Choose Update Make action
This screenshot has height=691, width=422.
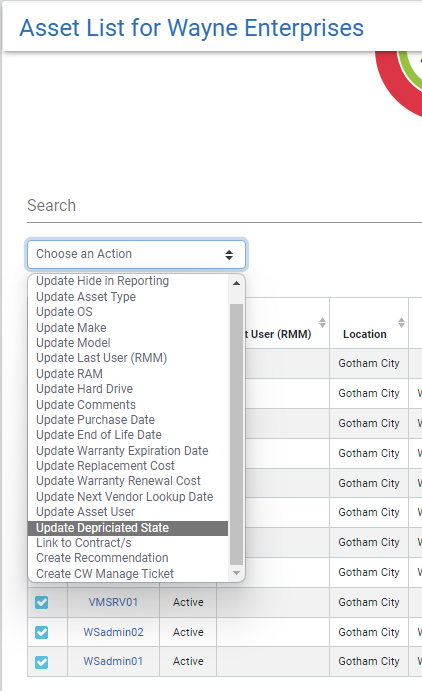click(128, 327)
